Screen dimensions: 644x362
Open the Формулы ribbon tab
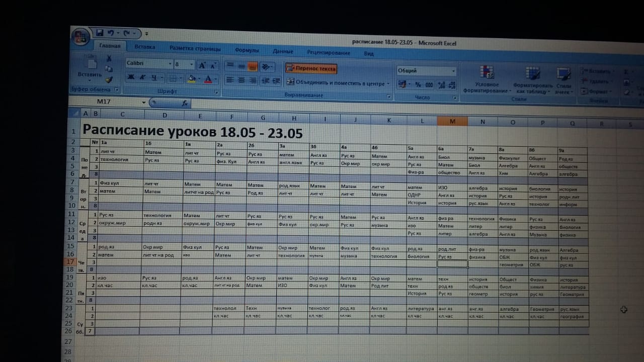[247, 50]
